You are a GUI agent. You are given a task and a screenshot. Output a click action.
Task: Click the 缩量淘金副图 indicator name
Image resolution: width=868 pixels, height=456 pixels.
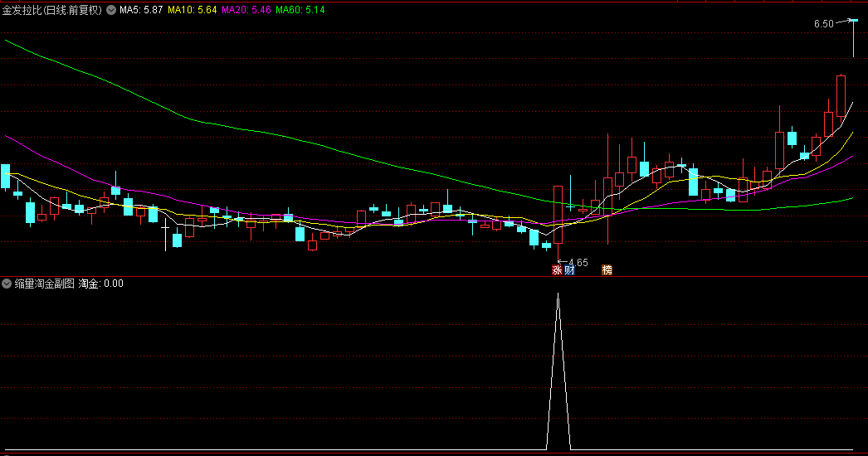point(44,284)
